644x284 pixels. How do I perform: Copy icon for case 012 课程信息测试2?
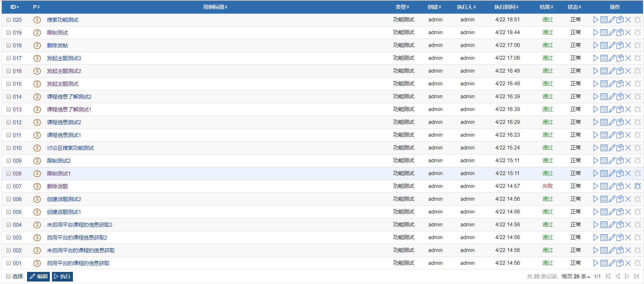point(620,122)
